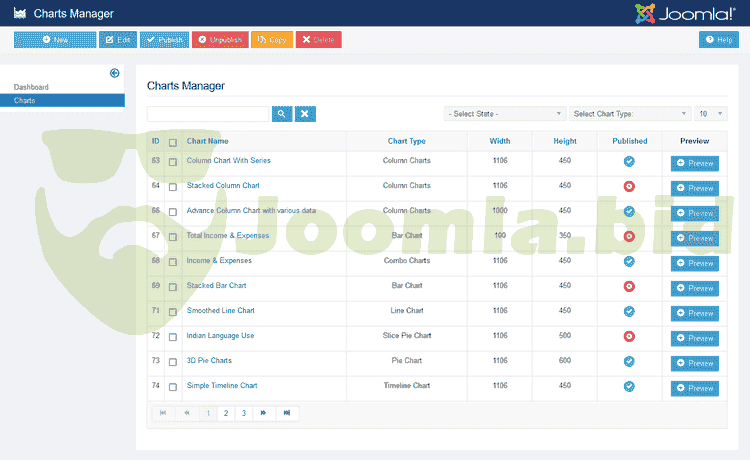Tick the checkbox for Stacked Bar Chart
Image resolution: width=750 pixels, height=460 pixels.
[173, 287]
